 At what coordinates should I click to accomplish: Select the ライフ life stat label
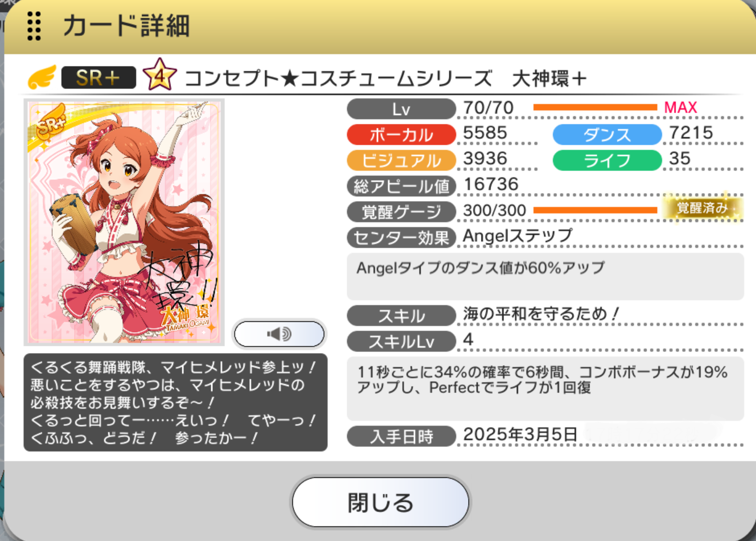point(607,160)
